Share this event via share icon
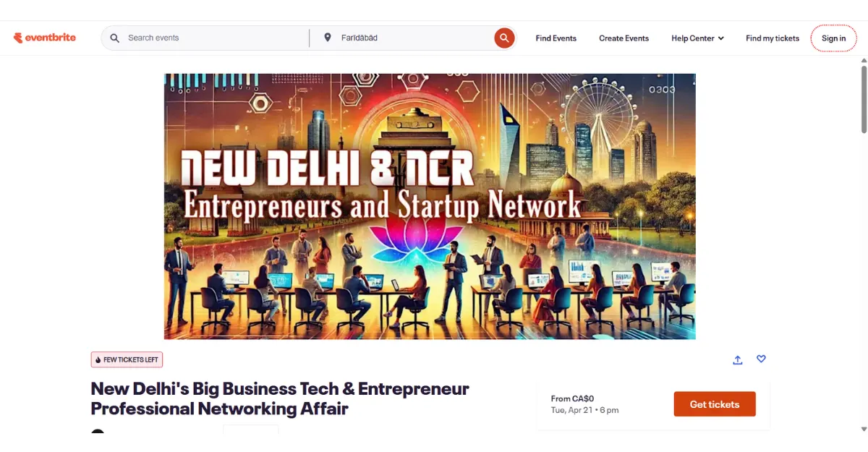The width and height of the screenshot is (868, 452). click(738, 359)
